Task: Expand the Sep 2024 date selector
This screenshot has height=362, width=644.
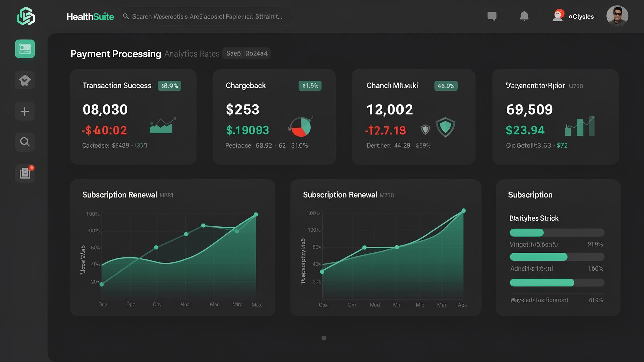Action: (x=247, y=53)
